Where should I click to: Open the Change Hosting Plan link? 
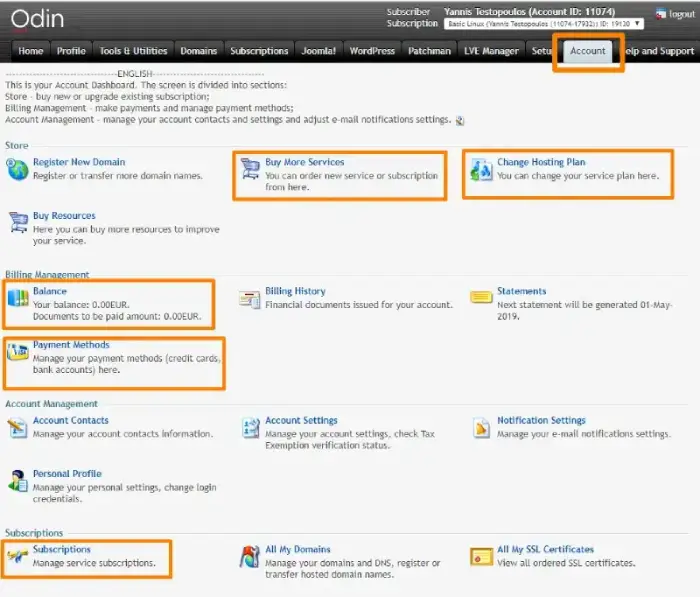pyautogui.click(x=541, y=162)
